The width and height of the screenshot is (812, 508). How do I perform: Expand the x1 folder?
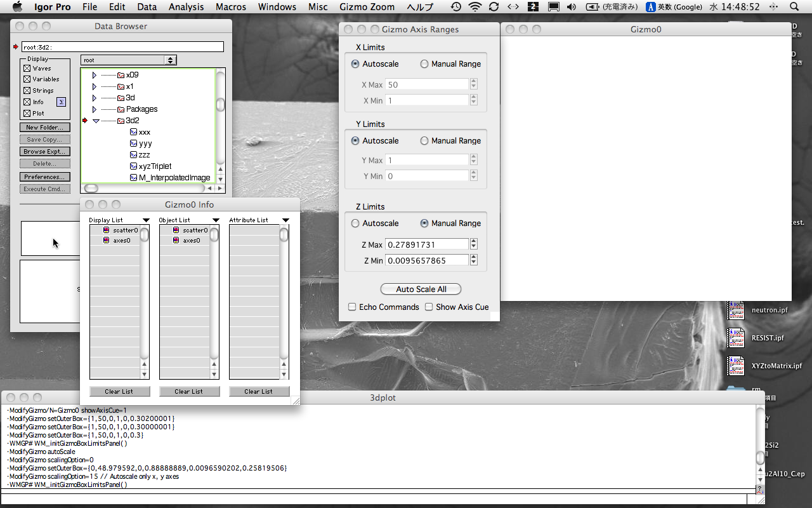point(95,86)
